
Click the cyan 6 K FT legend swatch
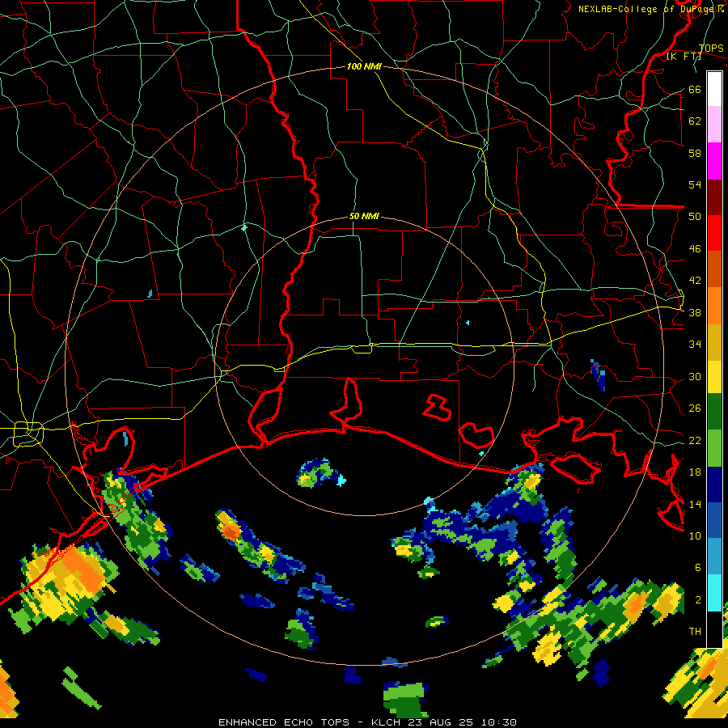[714, 593]
